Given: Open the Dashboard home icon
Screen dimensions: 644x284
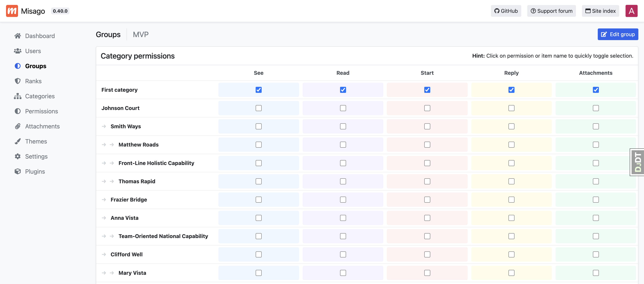Looking at the screenshot, I should pos(17,36).
